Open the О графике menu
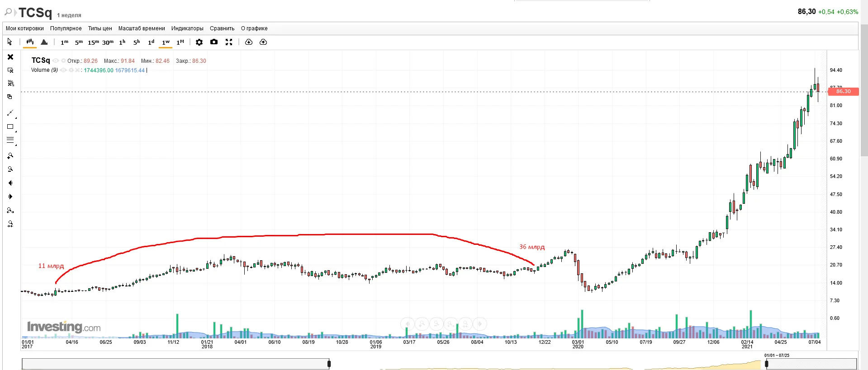 pos(254,28)
